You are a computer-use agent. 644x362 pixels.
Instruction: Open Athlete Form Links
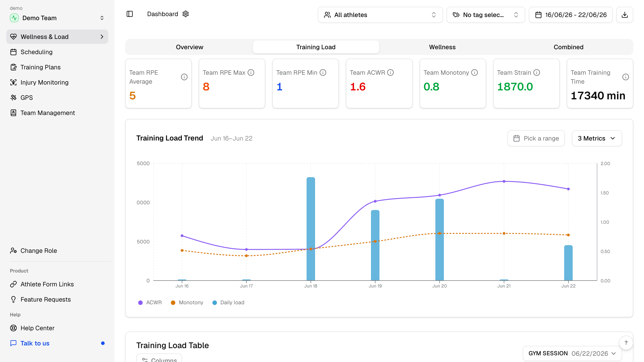point(57,284)
